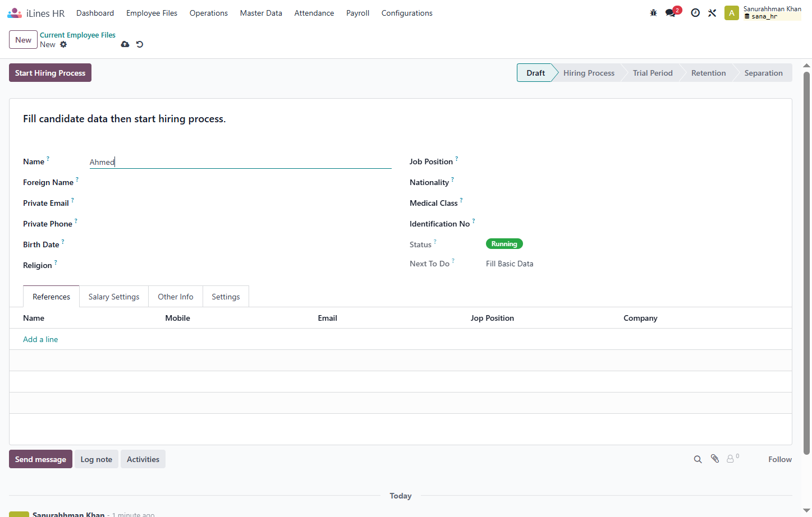Screen dimensions: 812x517
Task: Add a line in References table
Action: click(40, 339)
